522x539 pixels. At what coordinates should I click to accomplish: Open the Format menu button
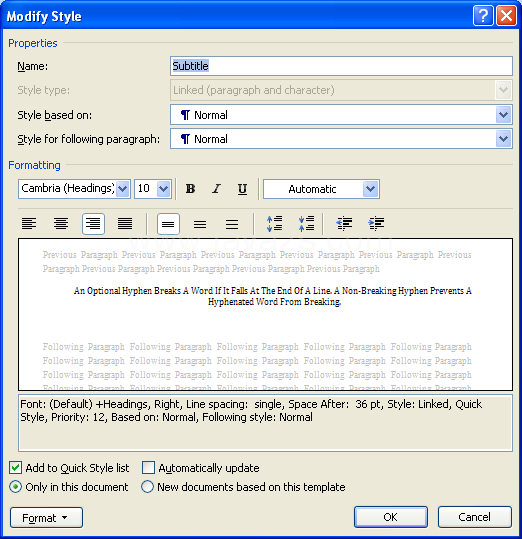[x=46, y=517]
